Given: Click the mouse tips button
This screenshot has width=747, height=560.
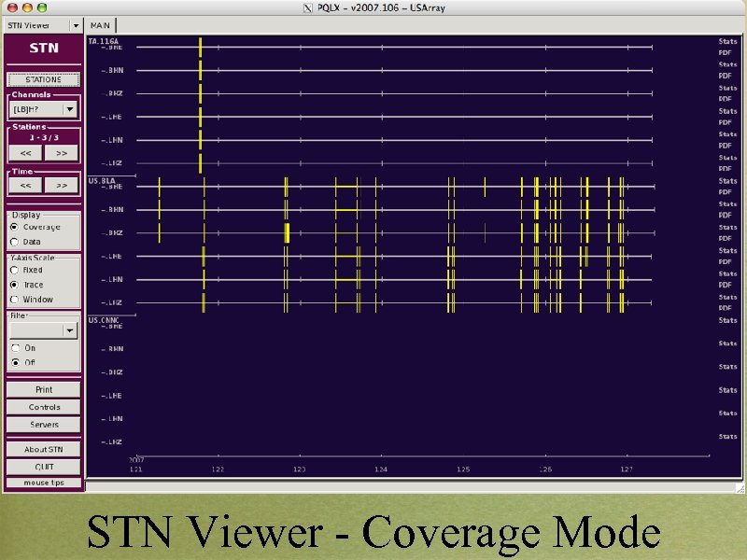Looking at the screenshot, I should click(44, 483).
